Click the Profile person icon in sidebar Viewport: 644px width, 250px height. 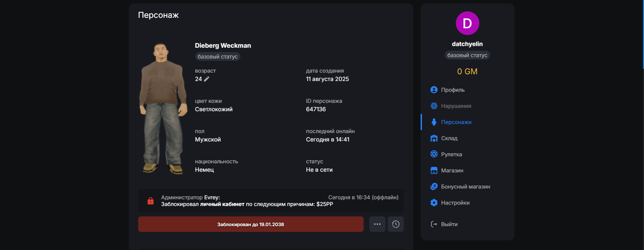[x=434, y=90]
